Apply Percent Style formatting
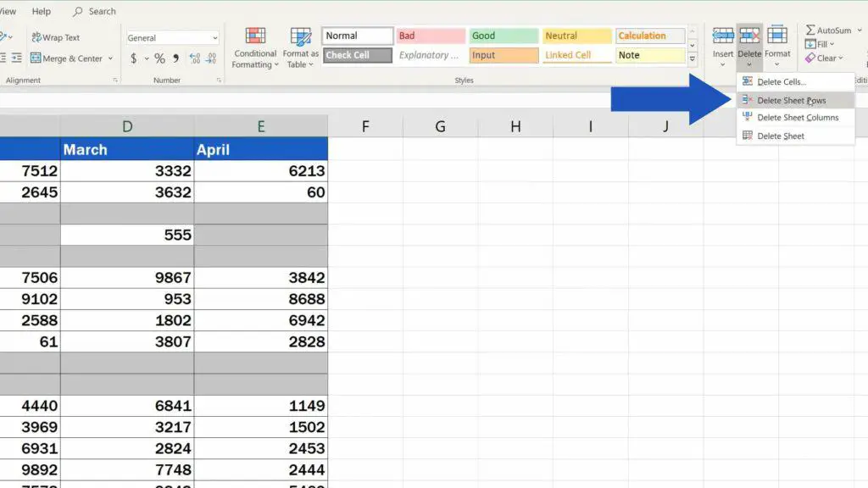The width and height of the screenshot is (868, 488). 159,59
